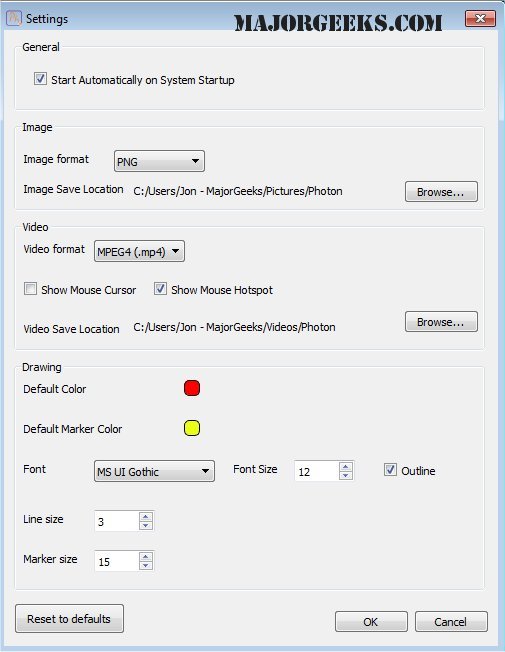Viewport: 505px width, 652px height.
Task: Click the Photon app icon in title bar
Action: click(x=13, y=18)
